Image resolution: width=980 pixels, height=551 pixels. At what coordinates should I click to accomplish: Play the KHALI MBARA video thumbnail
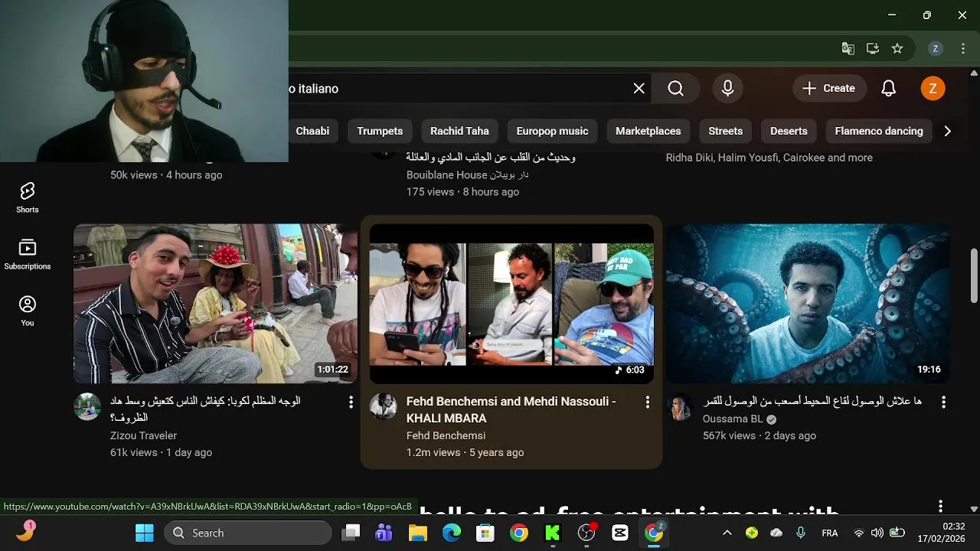511,303
